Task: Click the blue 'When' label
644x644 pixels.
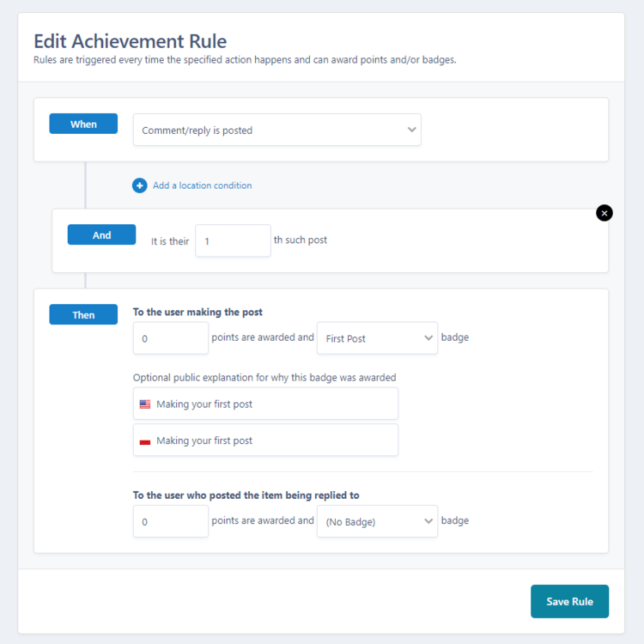Action: [83, 125]
